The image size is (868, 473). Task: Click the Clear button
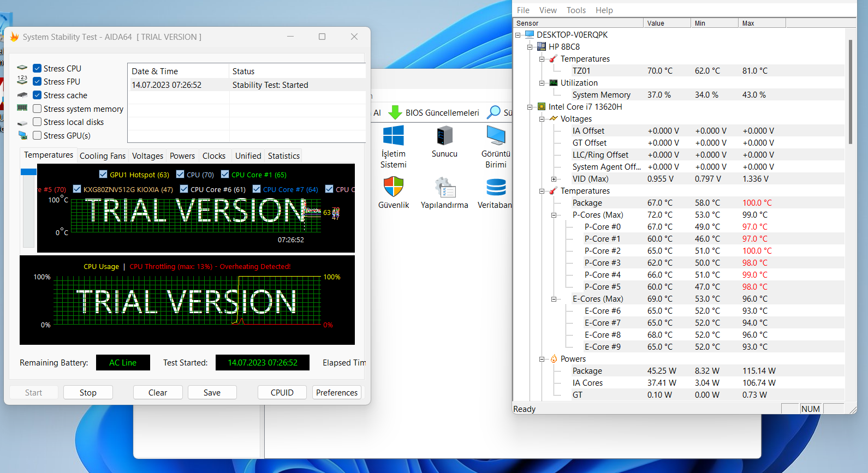(158, 392)
